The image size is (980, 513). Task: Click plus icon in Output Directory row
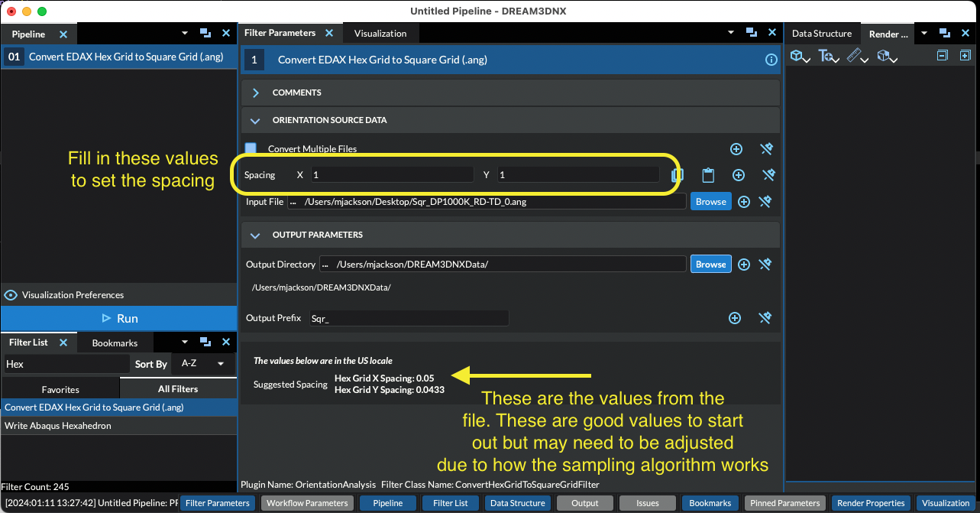coord(744,265)
